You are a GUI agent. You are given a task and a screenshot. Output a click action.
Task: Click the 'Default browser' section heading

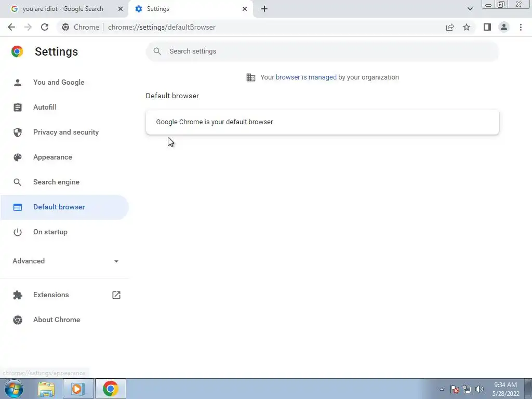pos(172,96)
